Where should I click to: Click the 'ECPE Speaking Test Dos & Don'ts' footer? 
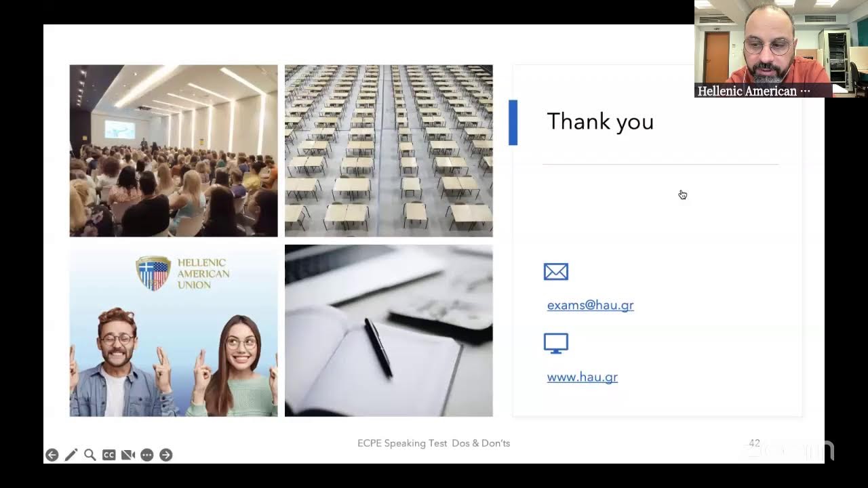click(x=434, y=443)
